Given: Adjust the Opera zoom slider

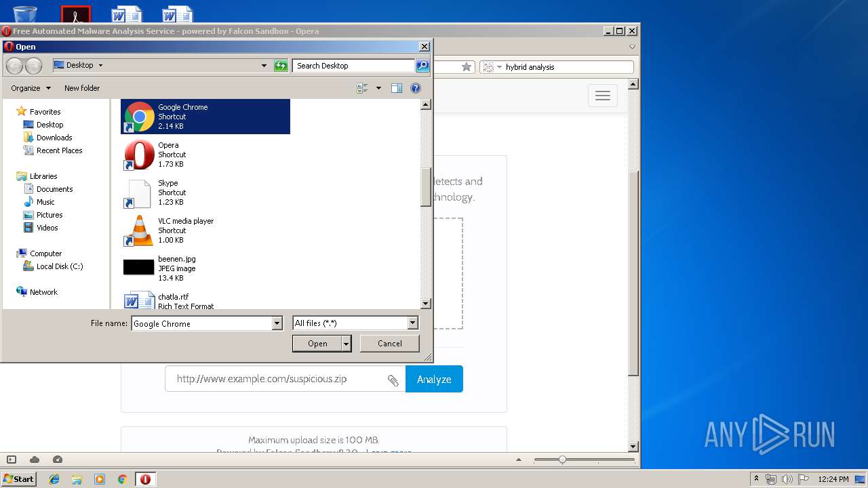Looking at the screenshot, I should tap(562, 460).
